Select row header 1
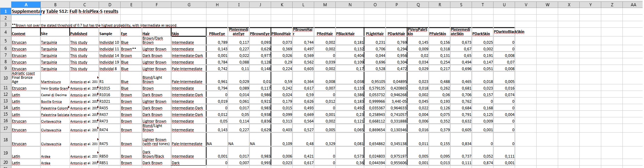 (6, 11)
